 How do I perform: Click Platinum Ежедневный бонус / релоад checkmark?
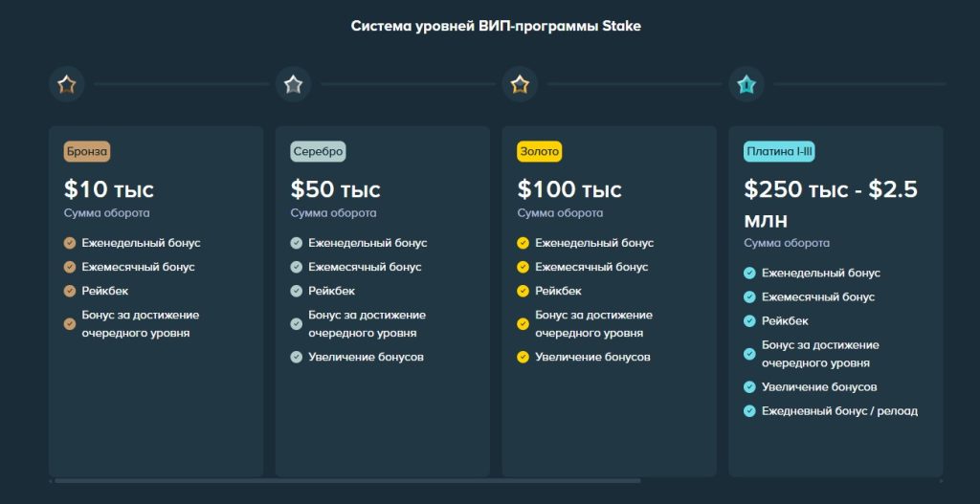750,411
